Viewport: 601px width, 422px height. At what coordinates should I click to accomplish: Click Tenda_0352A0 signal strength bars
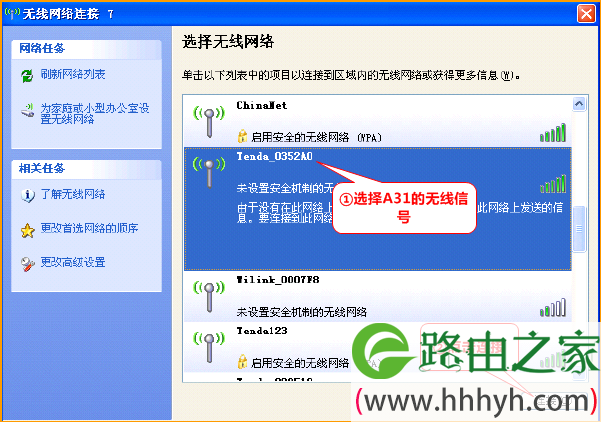[x=553, y=183]
